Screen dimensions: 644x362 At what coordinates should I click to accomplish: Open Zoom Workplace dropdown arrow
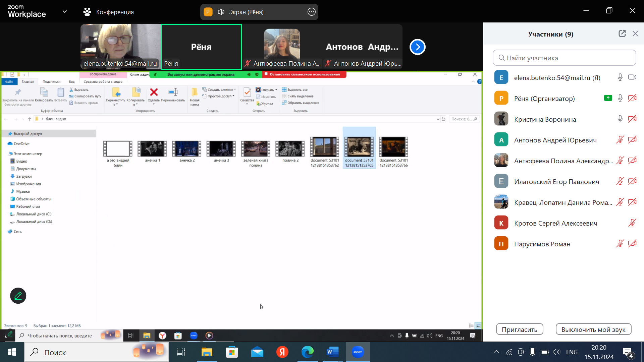click(65, 12)
